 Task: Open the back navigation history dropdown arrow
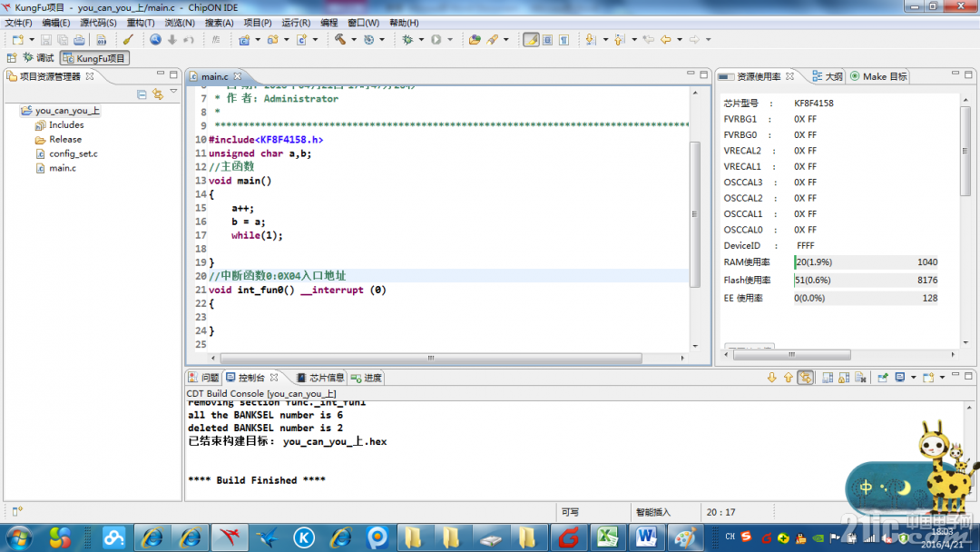[x=680, y=39]
